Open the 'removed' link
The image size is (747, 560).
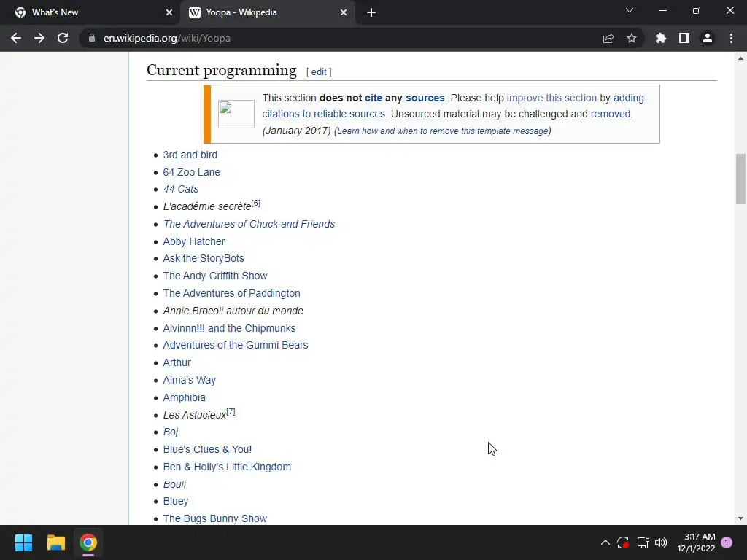click(611, 114)
